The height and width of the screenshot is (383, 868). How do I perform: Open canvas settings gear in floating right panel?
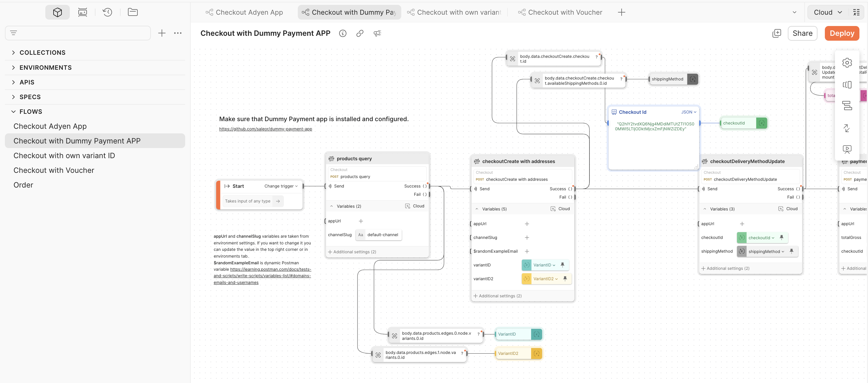(x=847, y=62)
